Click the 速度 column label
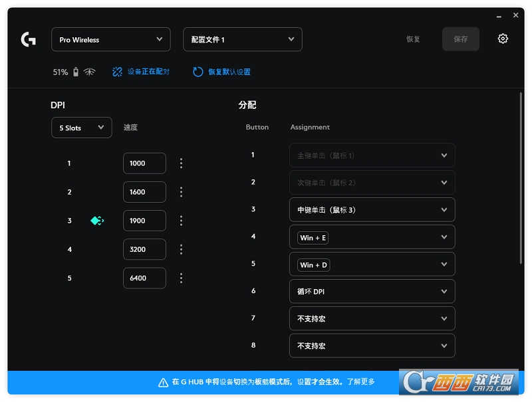The image size is (532, 402). tap(130, 128)
